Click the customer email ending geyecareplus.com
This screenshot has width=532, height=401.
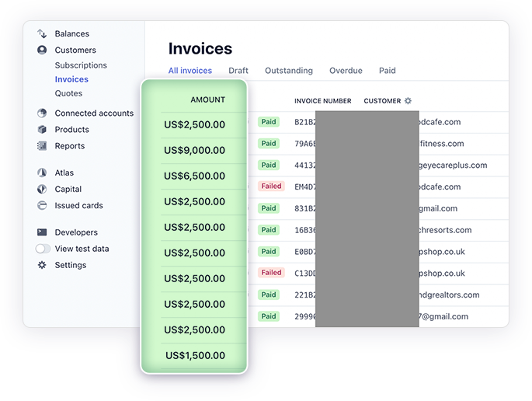[x=453, y=166]
